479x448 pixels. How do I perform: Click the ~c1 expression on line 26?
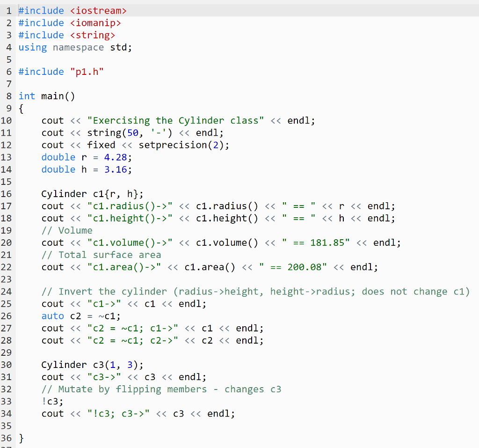click(x=108, y=316)
